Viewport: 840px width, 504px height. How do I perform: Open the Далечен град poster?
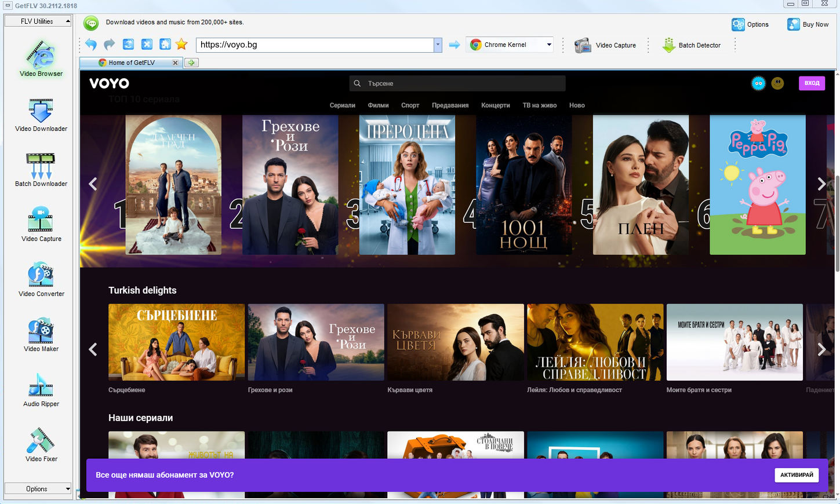pyautogui.click(x=173, y=185)
